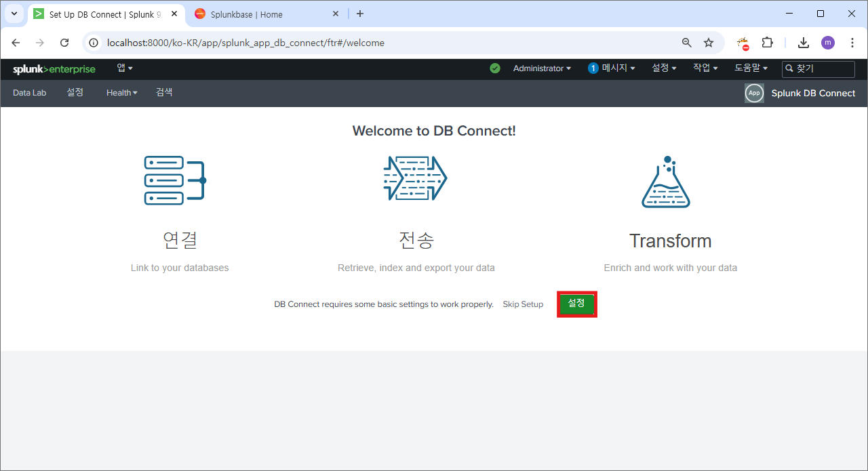The height and width of the screenshot is (471, 868).
Task: Open 설정 in the app navigation bar
Action: click(x=75, y=92)
